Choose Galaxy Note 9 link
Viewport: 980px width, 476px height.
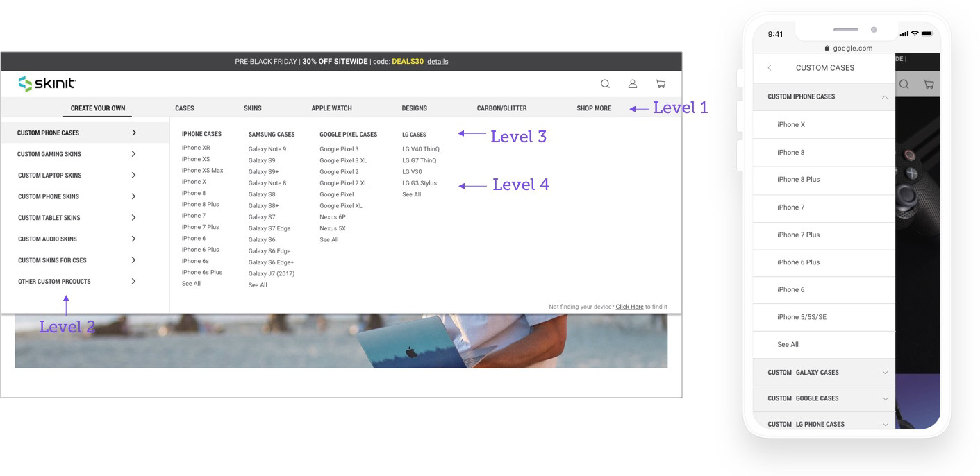tap(267, 149)
